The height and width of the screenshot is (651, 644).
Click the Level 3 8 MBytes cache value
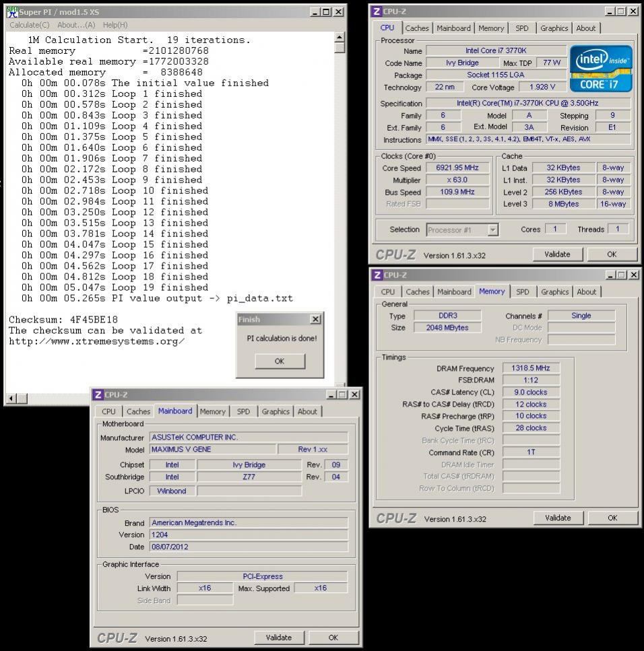(563, 204)
